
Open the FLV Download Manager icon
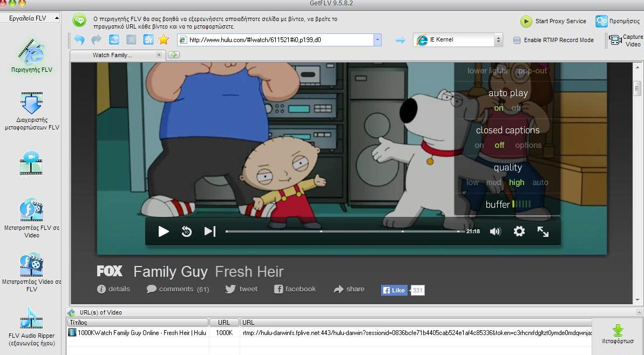(31, 103)
